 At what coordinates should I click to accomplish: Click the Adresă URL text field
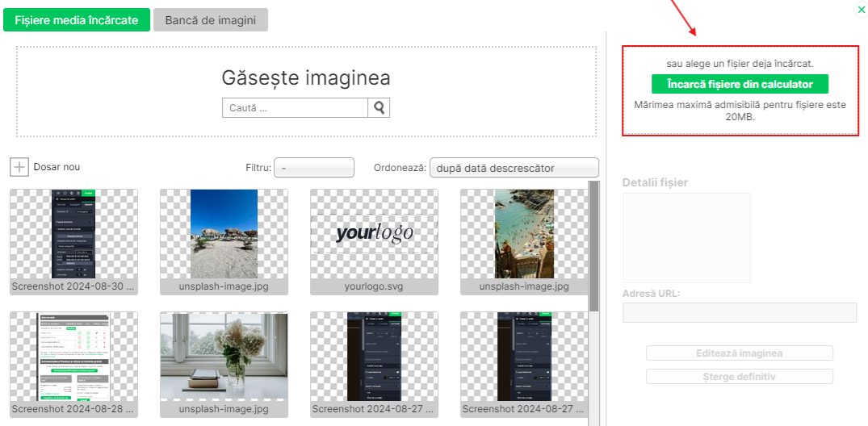pyautogui.click(x=740, y=313)
